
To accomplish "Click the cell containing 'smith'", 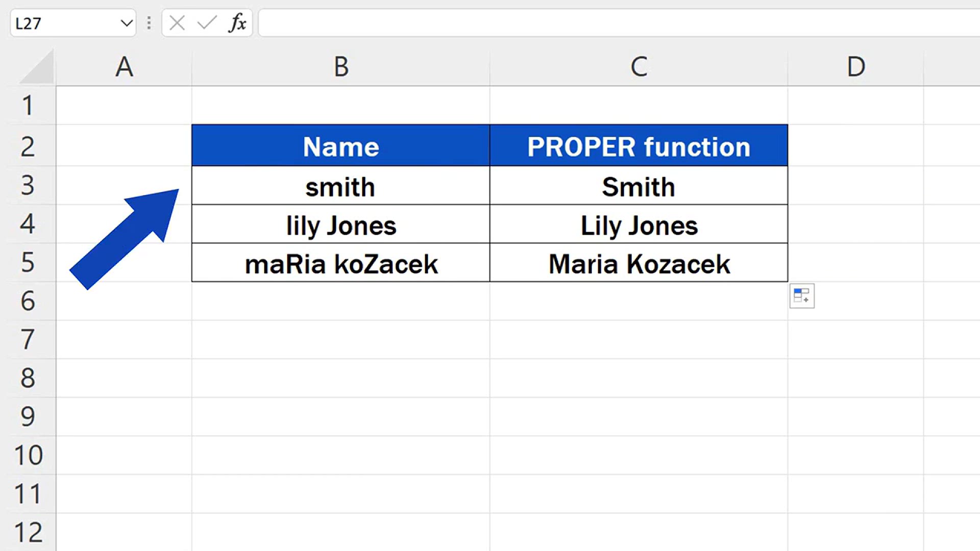I will point(340,186).
